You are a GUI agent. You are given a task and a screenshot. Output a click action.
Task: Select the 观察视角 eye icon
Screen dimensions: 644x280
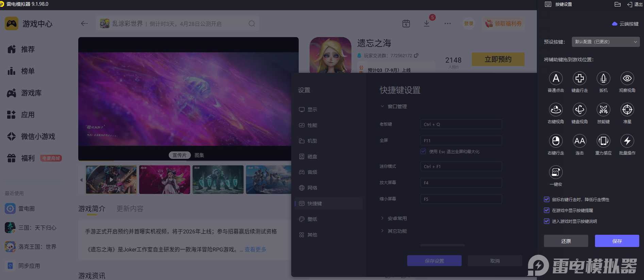click(x=627, y=79)
